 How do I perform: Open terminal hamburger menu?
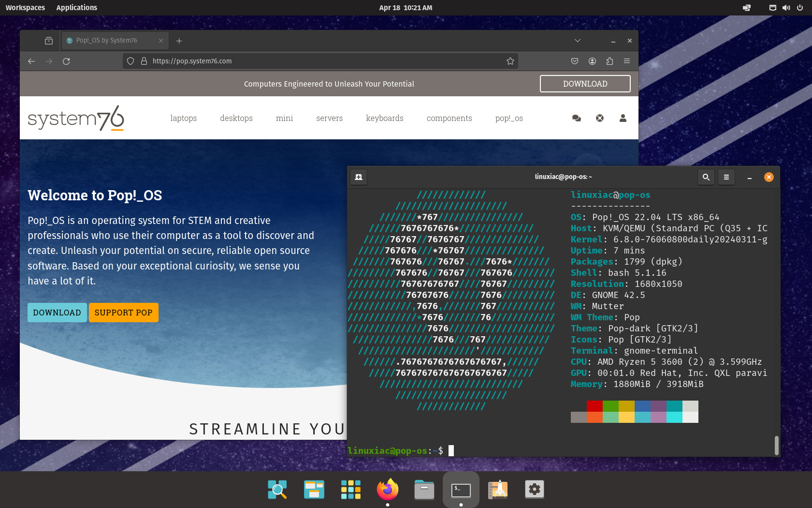pyautogui.click(x=726, y=177)
